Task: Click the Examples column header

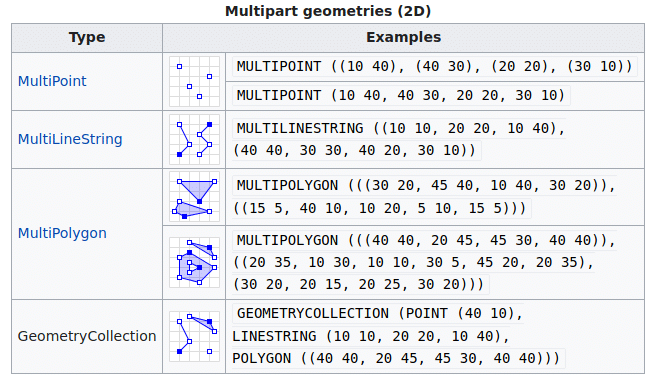Action: click(403, 38)
